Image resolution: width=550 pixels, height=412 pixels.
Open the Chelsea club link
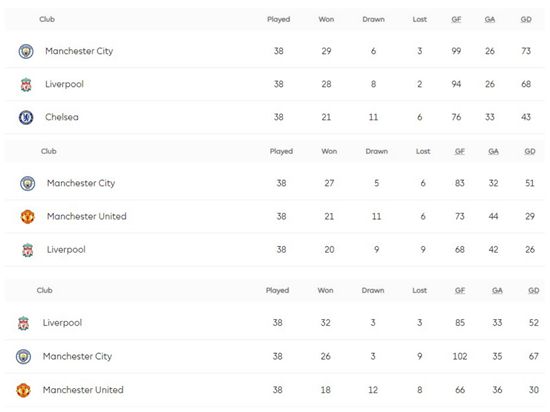click(x=62, y=117)
